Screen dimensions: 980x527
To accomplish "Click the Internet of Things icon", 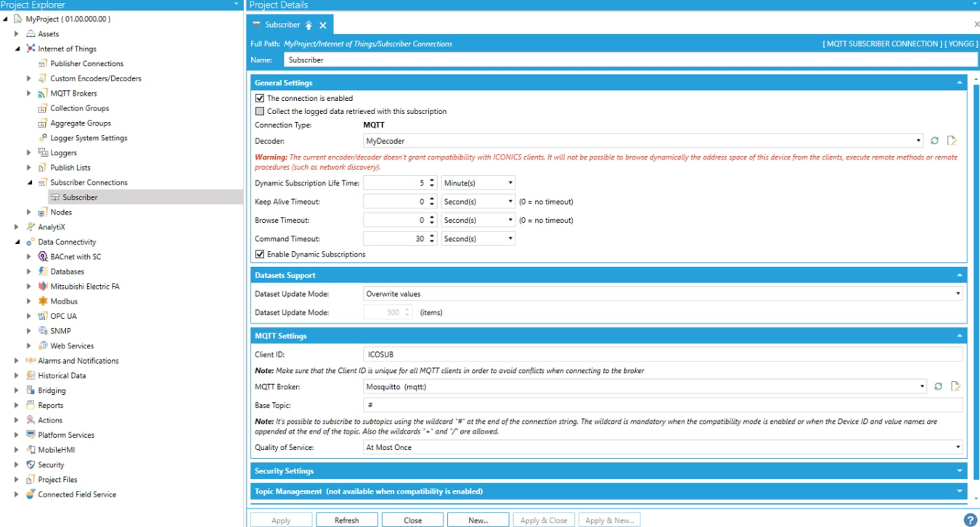I will [x=30, y=49].
